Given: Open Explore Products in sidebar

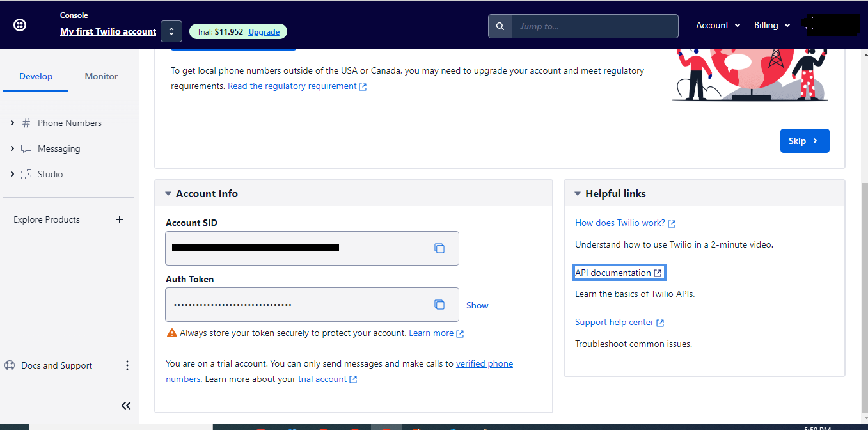Looking at the screenshot, I should (x=47, y=219).
